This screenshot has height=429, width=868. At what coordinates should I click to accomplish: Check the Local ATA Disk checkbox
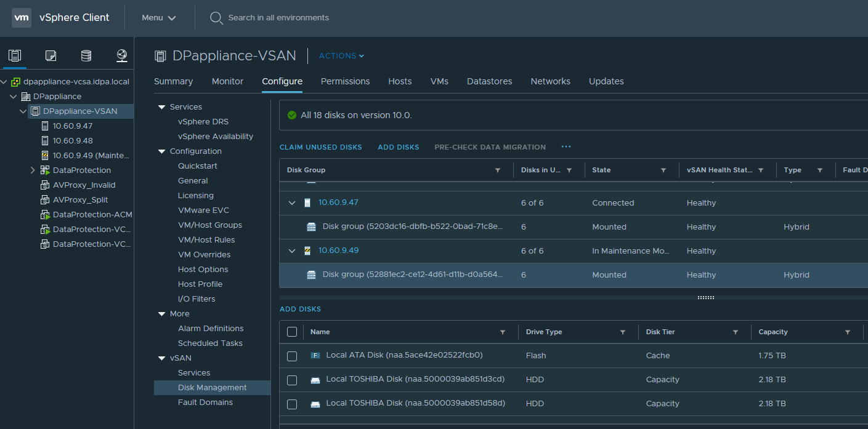coord(292,356)
